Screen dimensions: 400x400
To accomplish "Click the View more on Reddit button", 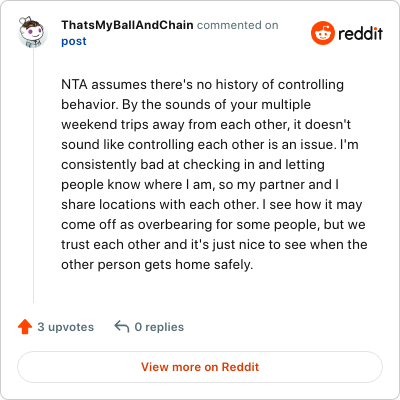I will [200, 367].
